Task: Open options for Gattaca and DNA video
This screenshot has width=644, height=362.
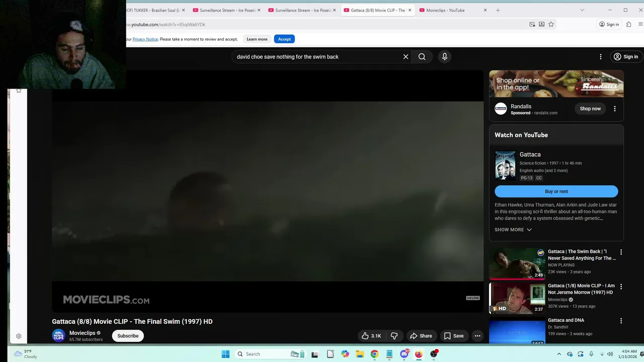Action: 621,321
